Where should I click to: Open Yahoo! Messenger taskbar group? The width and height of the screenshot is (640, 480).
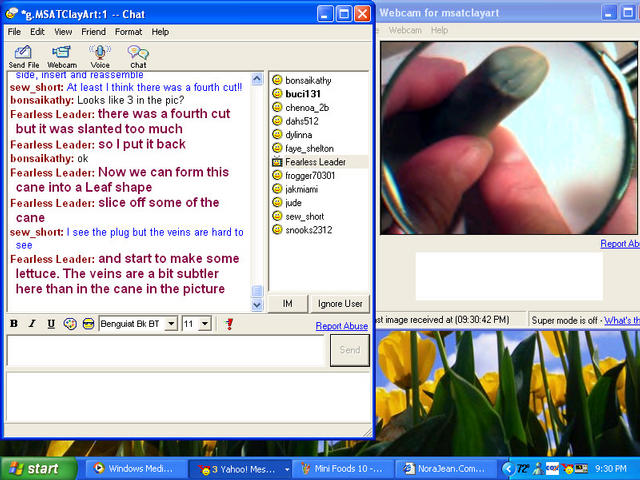(242, 469)
